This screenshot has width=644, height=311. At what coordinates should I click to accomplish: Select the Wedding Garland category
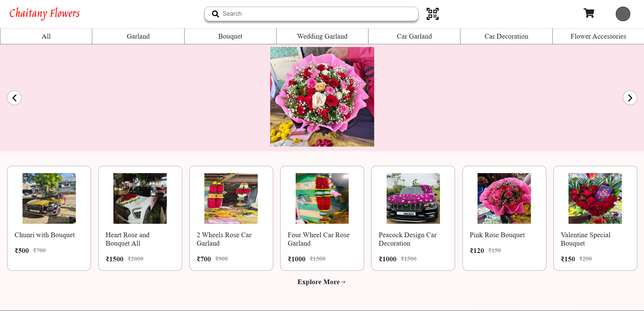[x=322, y=36]
